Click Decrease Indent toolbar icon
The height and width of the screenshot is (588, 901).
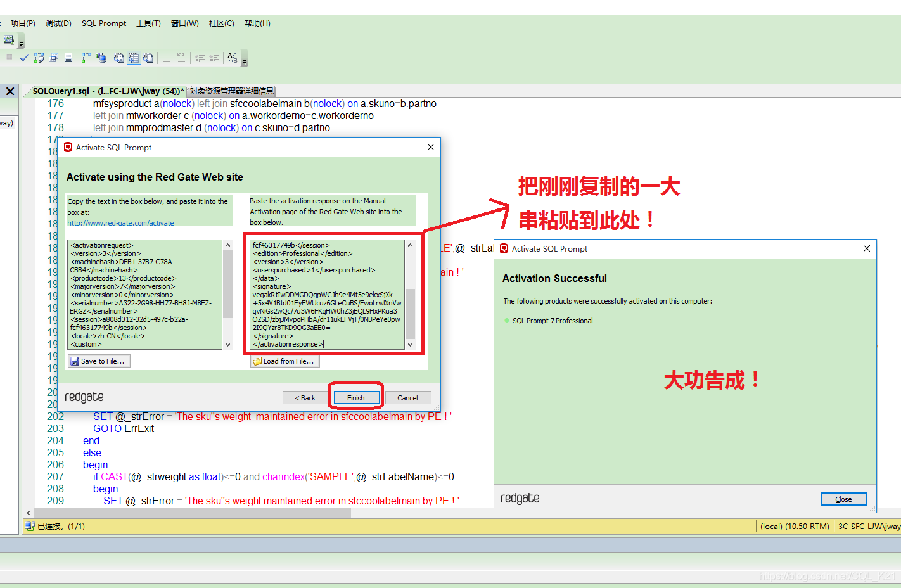click(200, 58)
